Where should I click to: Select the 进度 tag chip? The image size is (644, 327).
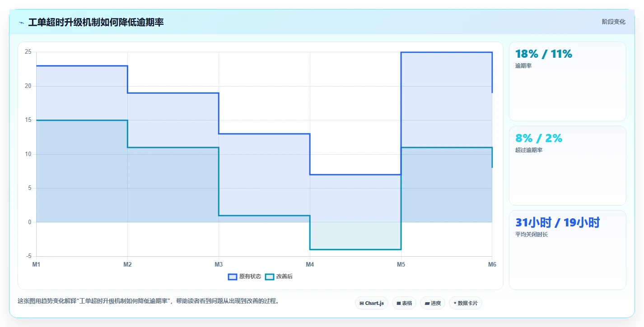coord(433,303)
